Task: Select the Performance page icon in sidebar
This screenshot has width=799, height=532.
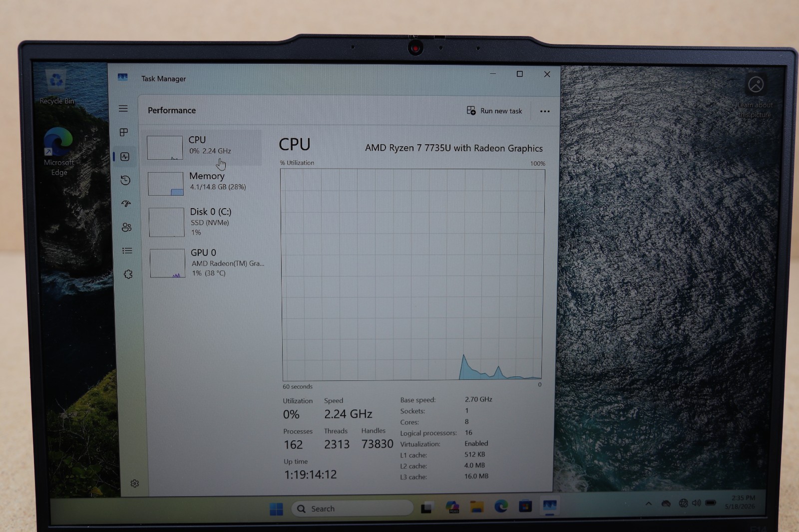Action: pyautogui.click(x=125, y=157)
